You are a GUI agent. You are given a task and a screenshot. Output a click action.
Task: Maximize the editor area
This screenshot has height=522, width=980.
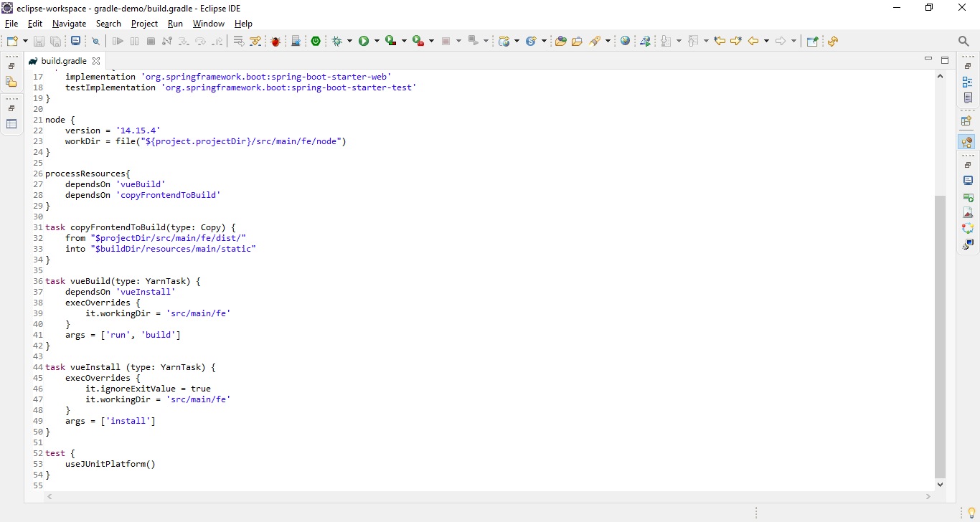click(x=945, y=60)
